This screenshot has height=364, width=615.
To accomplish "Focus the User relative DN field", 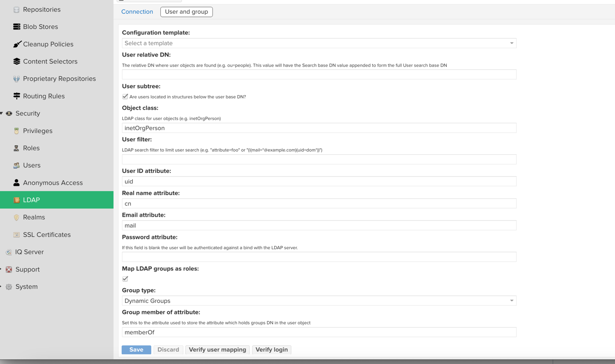I will 319,74.
